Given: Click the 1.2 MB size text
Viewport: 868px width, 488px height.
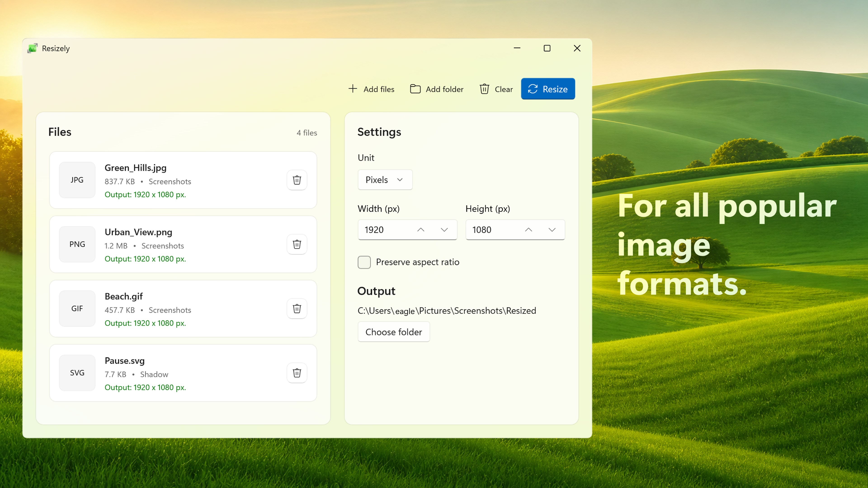Looking at the screenshot, I should (x=116, y=246).
